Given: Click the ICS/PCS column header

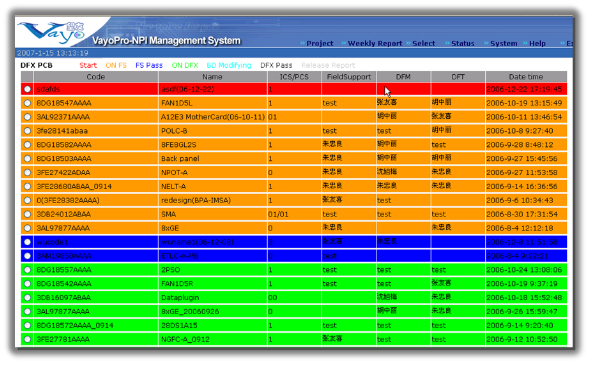Looking at the screenshot, I should pyautogui.click(x=294, y=77).
